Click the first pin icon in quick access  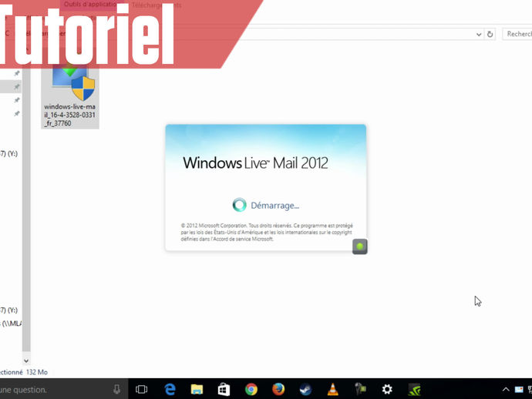17,73
